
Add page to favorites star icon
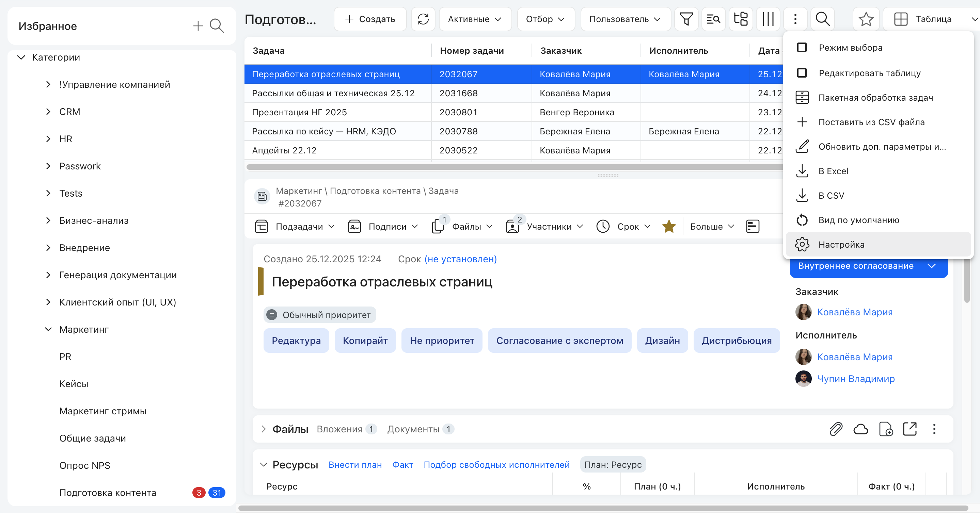tap(866, 19)
